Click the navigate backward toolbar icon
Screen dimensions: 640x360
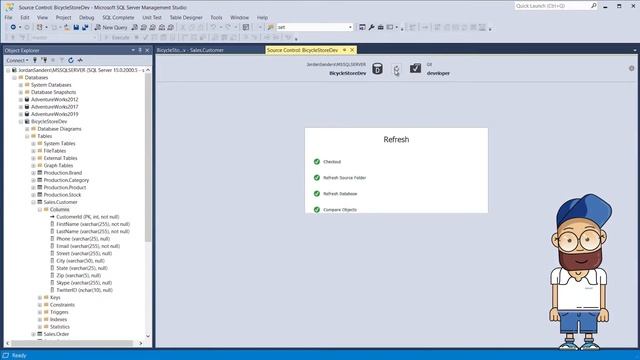13,27
